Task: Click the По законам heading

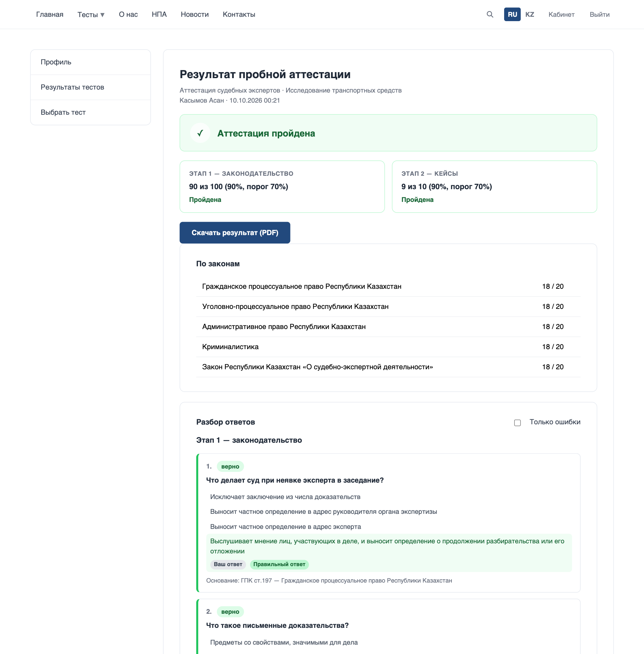Action: pyautogui.click(x=218, y=264)
